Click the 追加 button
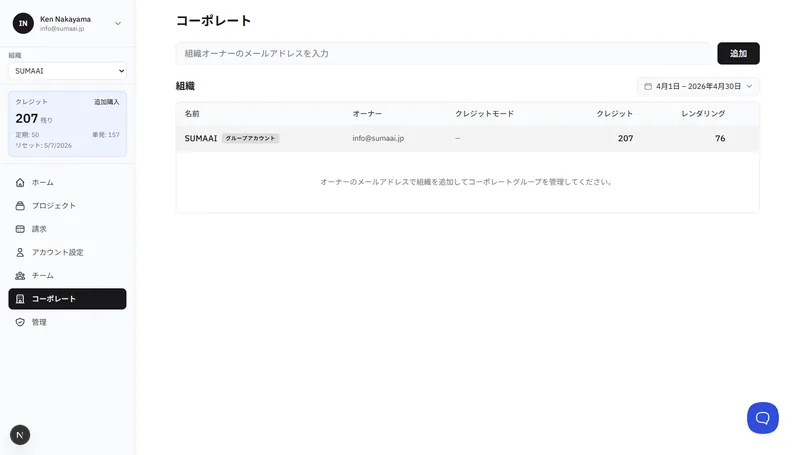 point(738,53)
